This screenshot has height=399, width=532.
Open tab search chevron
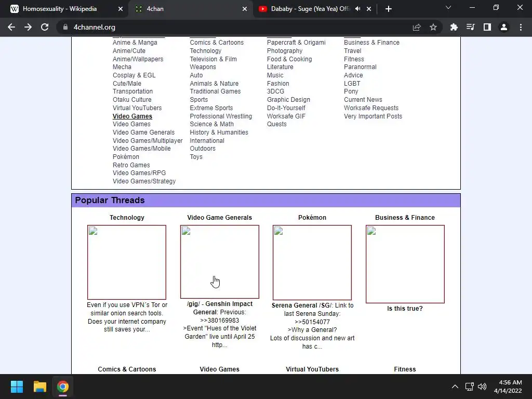point(448,7)
